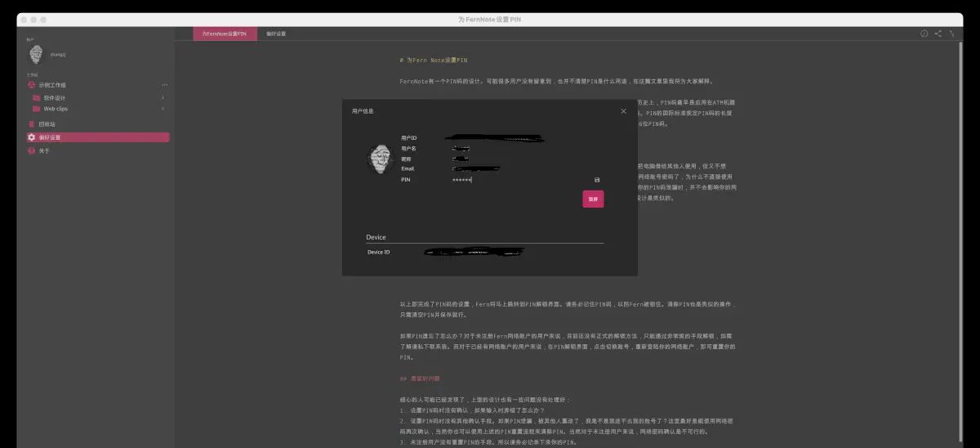The image size is (980, 448).
Task: Switch to the second tab in the tab bar
Action: (276, 34)
